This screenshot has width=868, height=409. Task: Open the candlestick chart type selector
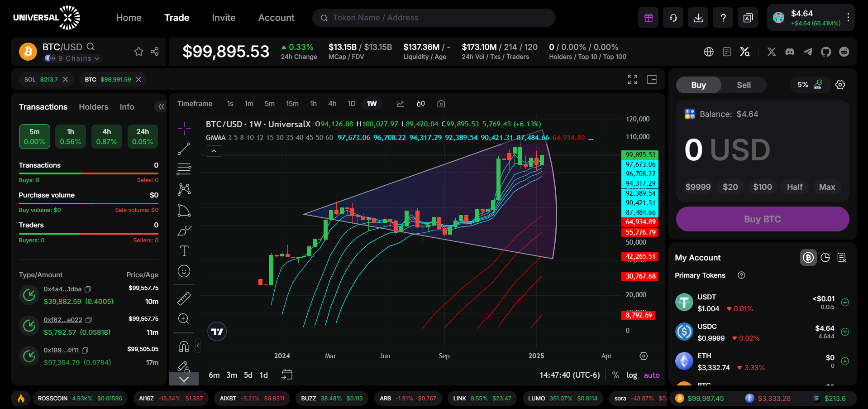(x=421, y=104)
